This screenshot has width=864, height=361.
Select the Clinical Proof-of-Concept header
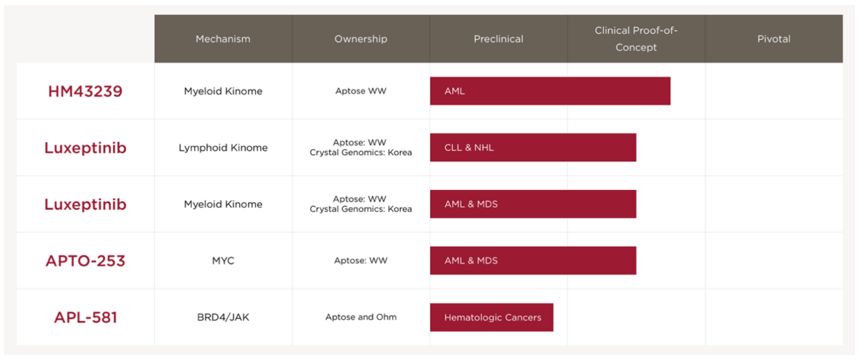636,39
